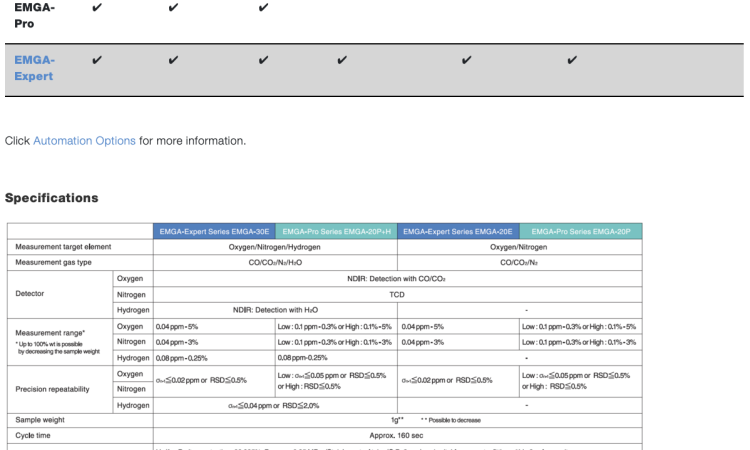Viewport: 750px width, 450px height.
Task: Select 0.04 ppm-3% under the EMGA-30E column
Action: click(177, 342)
